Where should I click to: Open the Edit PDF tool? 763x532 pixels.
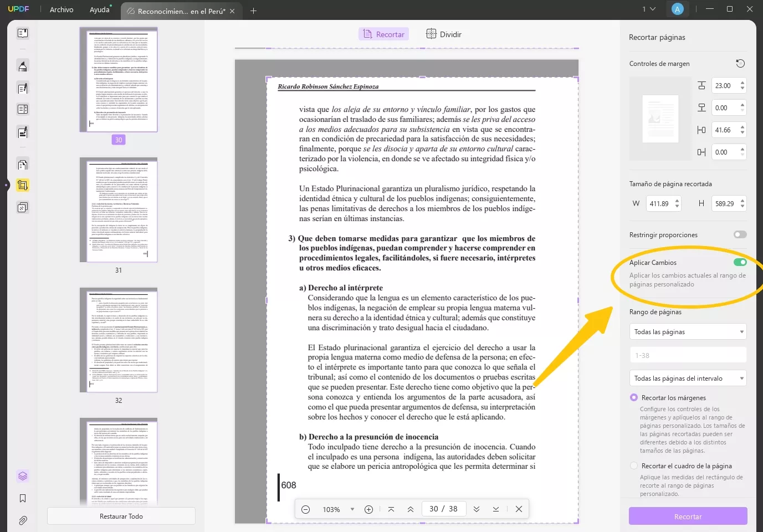coord(23,88)
